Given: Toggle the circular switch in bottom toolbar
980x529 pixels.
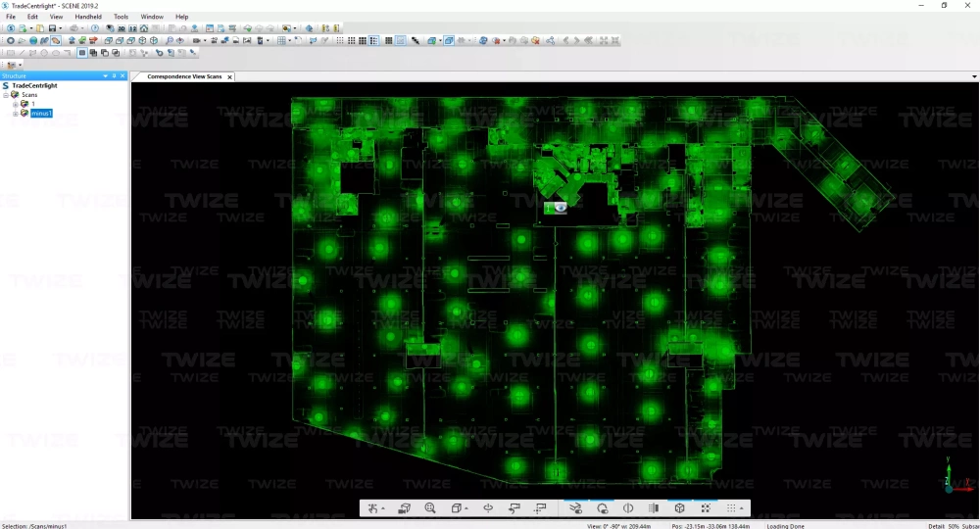Looking at the screenshot, I should pos(602,507).
